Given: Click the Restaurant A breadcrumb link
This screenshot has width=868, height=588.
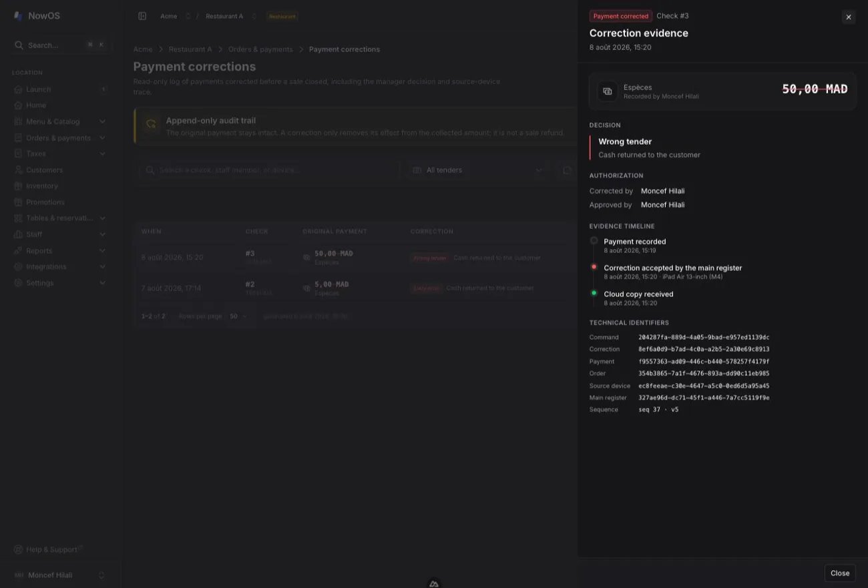Looking at the screenshot, I should coord(190,49).
